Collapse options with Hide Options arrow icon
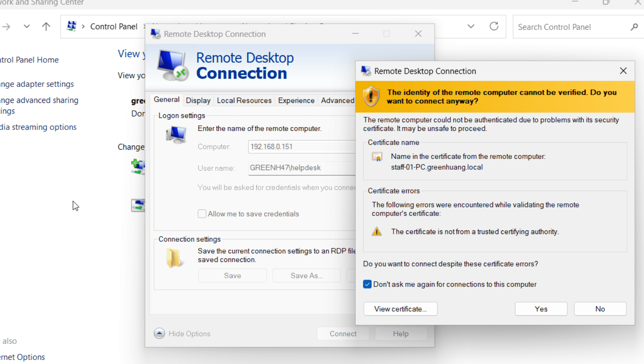 coord(159,333)
